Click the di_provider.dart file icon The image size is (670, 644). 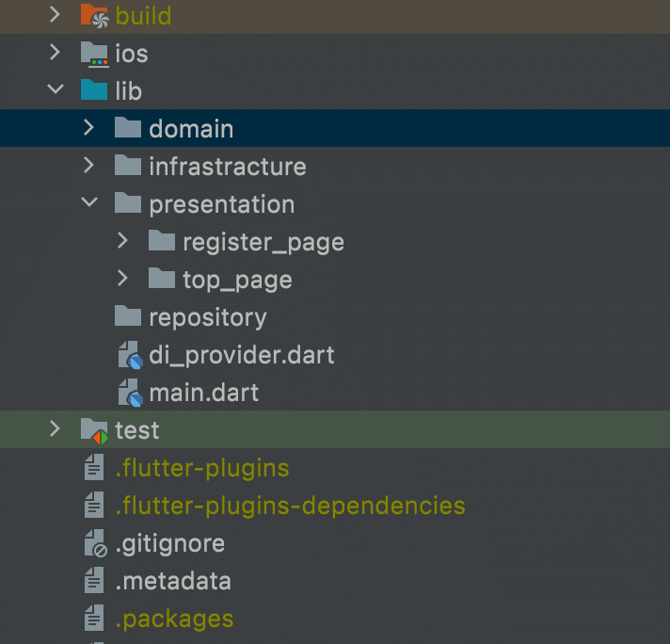tap(130, 355)
